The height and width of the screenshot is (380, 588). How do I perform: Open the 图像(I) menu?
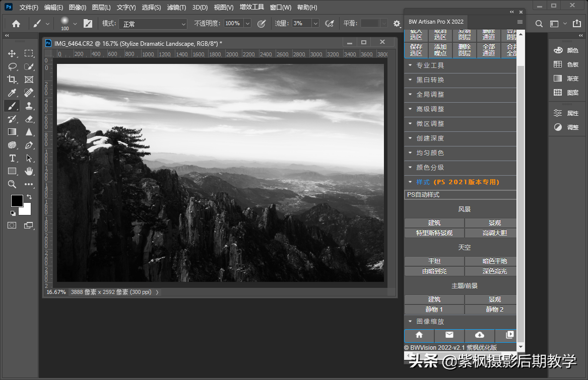coord(78,8)
